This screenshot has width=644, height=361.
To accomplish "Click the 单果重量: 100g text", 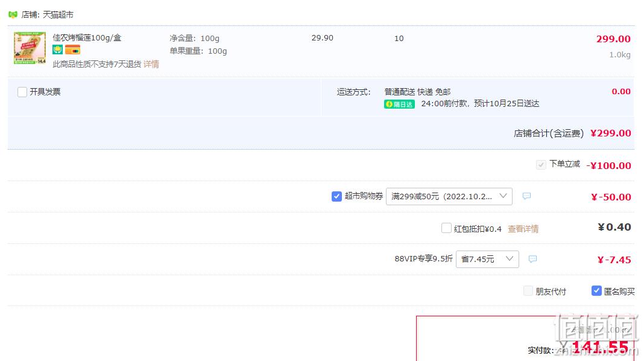I will [198, 51].
